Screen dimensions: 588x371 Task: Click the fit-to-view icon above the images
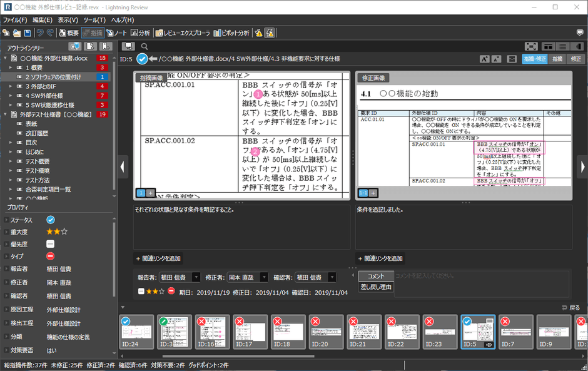click(x=530, y=46)
